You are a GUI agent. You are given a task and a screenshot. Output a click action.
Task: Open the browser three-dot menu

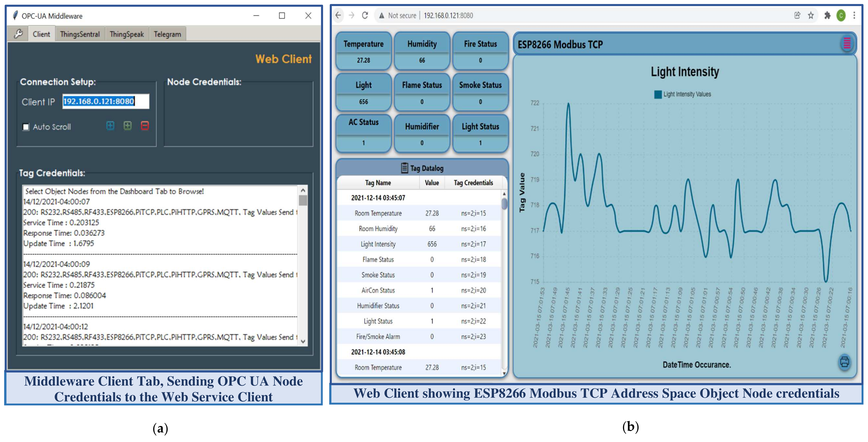point(854,15)
